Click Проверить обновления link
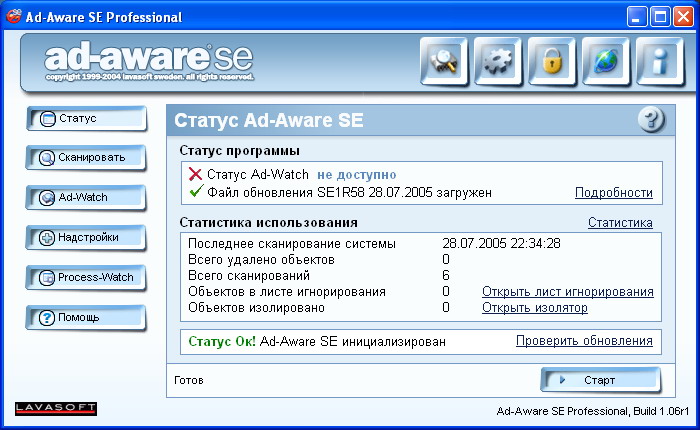Viewport: 700px width, 430px height. pyautogui.click(x=584, y=341)
